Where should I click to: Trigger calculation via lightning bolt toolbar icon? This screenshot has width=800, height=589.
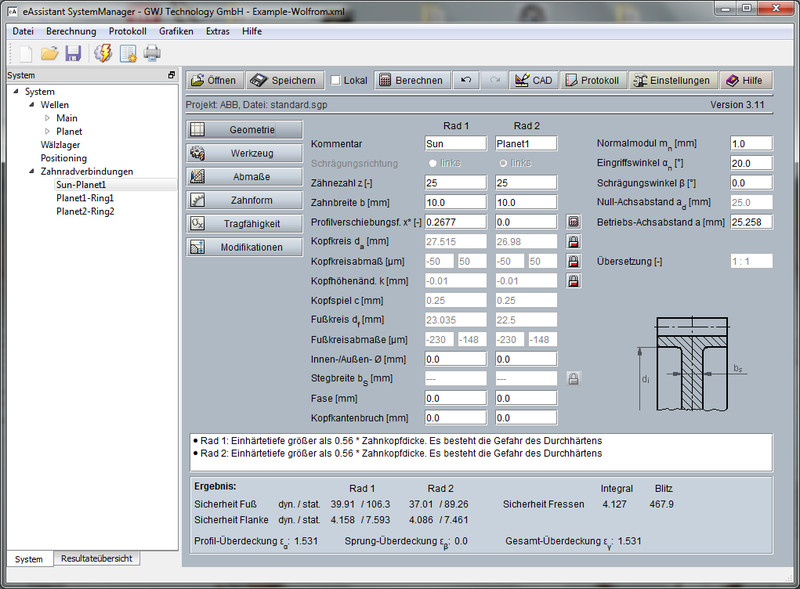[x=104, y=53]
